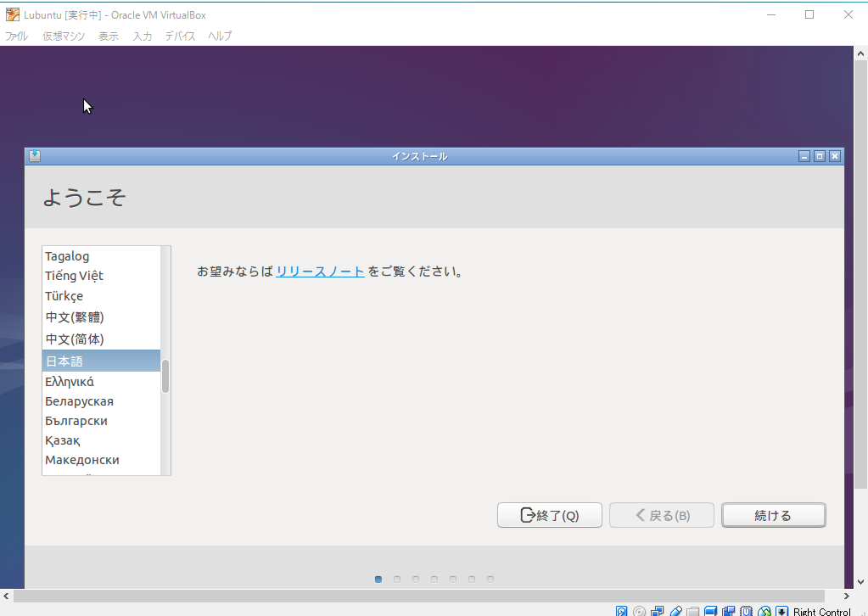Select Tiếng Việt in the language list
The height and width of the screenshot is (616, 868).
coord(101,276)
